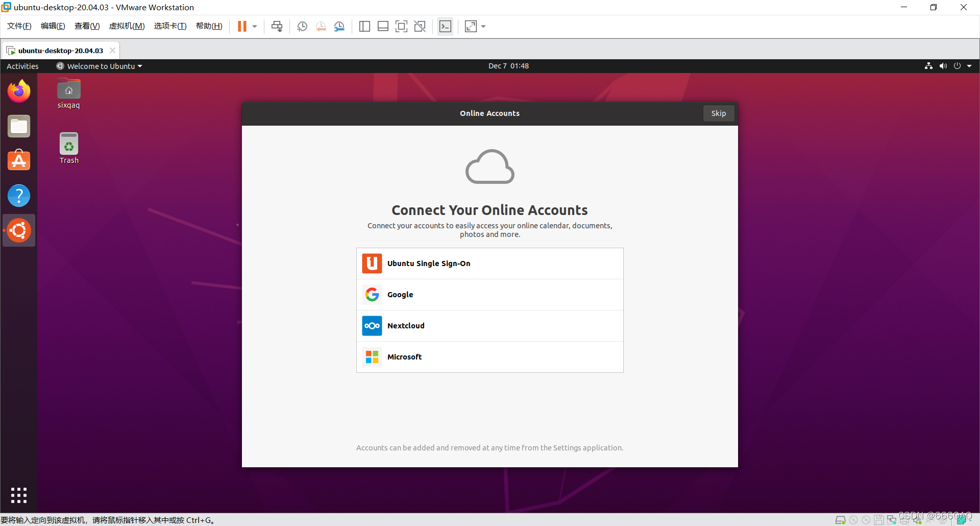
Task: Choose Google account option
Action: [x=490, y=295]
